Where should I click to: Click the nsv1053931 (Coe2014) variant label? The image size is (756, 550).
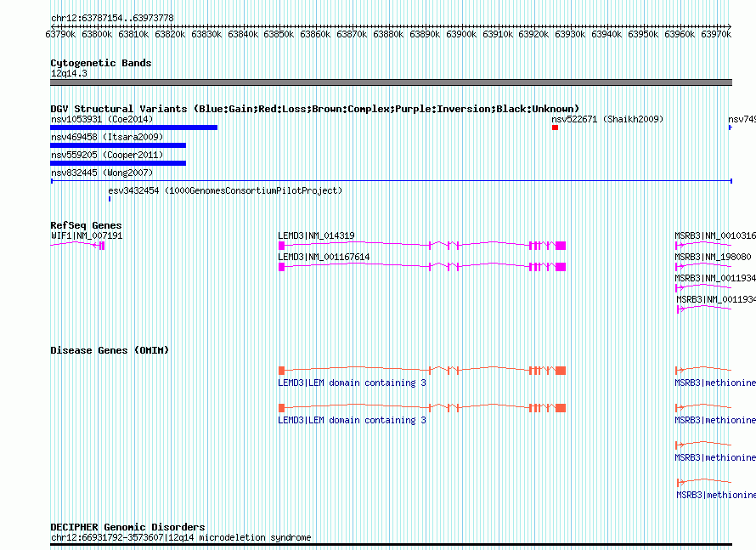pyautogui.click(x=102, y=119)
